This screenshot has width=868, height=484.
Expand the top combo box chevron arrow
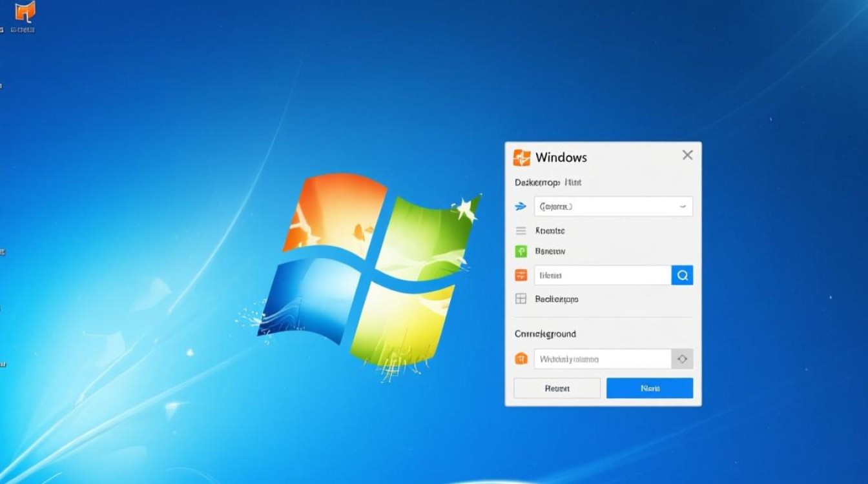point(683,207)
